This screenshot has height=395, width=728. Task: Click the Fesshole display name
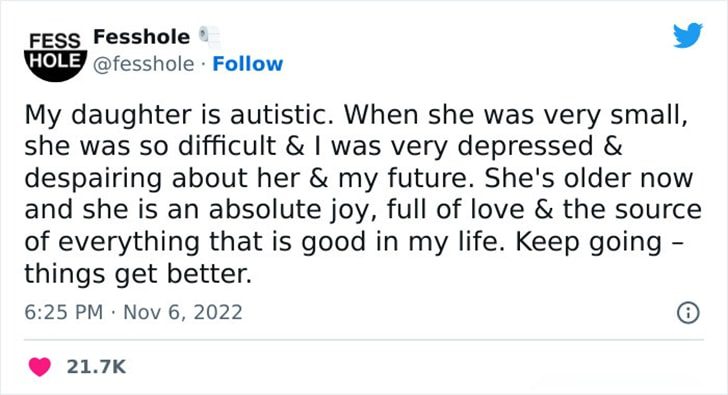coord(142,37)
